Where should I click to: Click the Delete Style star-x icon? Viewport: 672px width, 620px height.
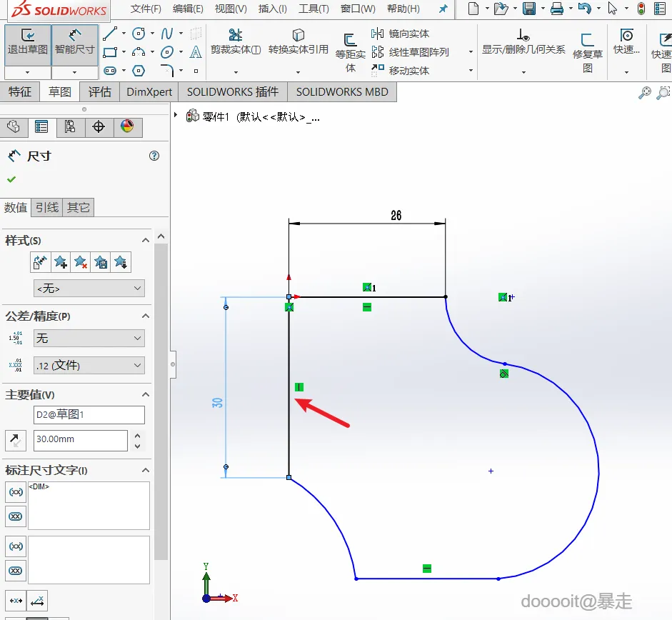pyautogui.click(x=81, y=262)
